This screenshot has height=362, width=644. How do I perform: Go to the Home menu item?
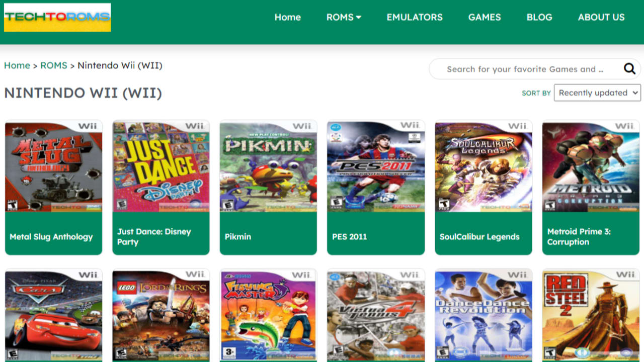(287, 17)
